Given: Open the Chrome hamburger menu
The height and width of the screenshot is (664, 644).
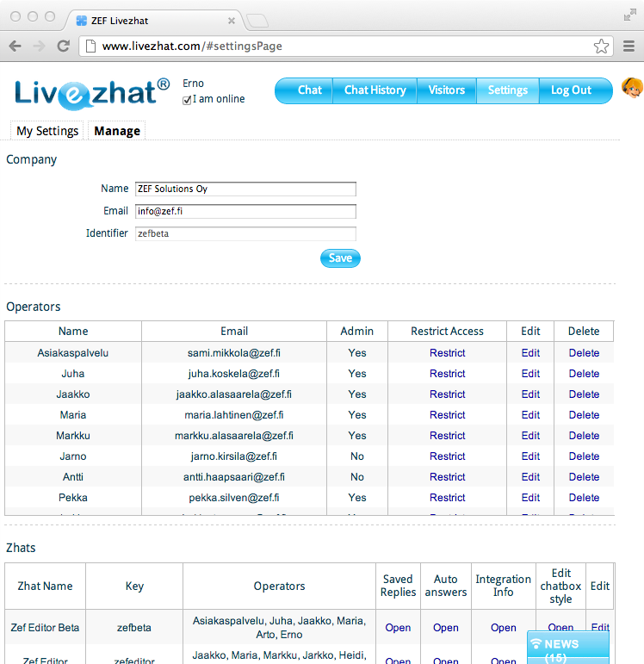Looking at the screenshot, I should [629, 46].
